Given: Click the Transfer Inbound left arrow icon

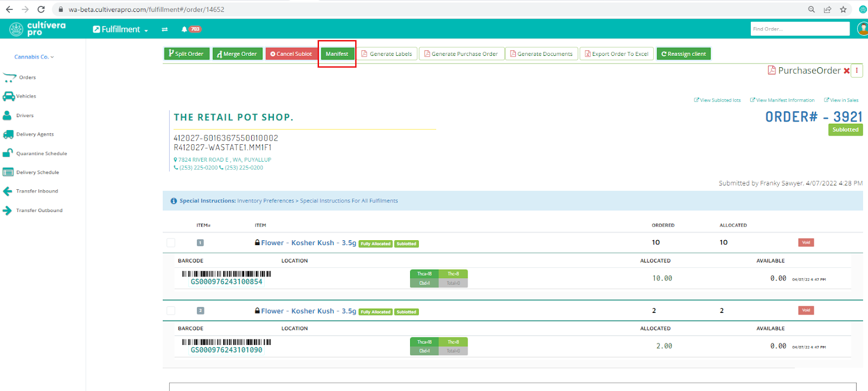Looking at the screenshot, I should tap(8, 191).
